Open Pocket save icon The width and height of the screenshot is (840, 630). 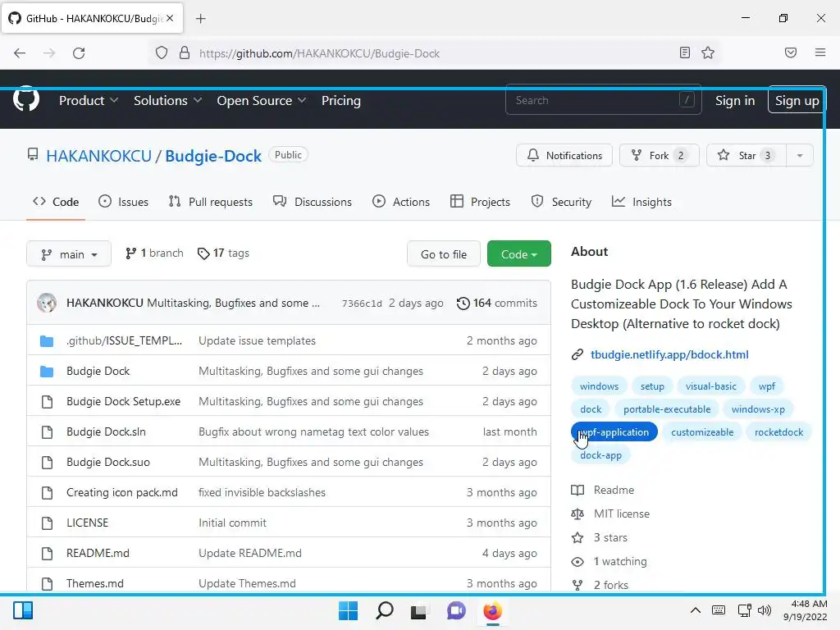(790, 52)
